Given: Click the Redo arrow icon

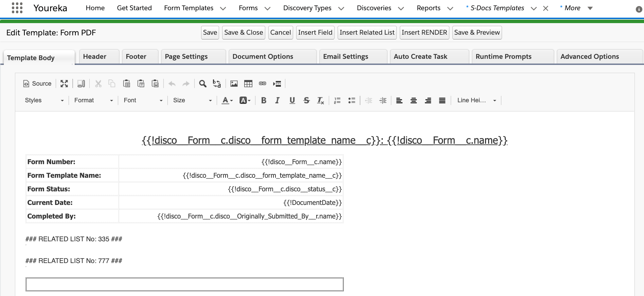Looking at the screenshot, I should pyautogui.click(x=186, y=84).
